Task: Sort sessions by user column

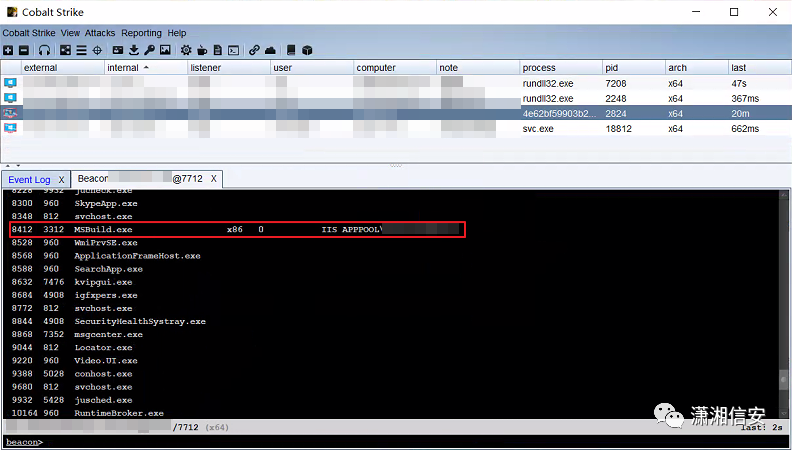Action: (x=312, y=68)
